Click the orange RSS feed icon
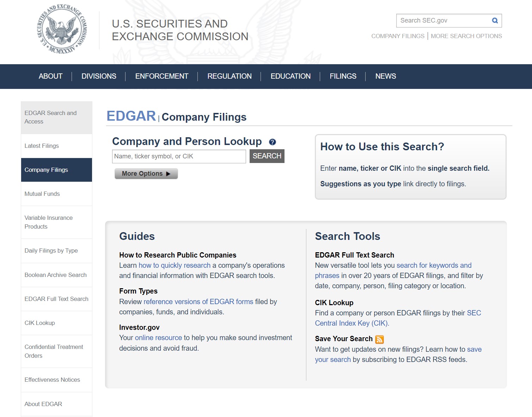 point(379,339)
